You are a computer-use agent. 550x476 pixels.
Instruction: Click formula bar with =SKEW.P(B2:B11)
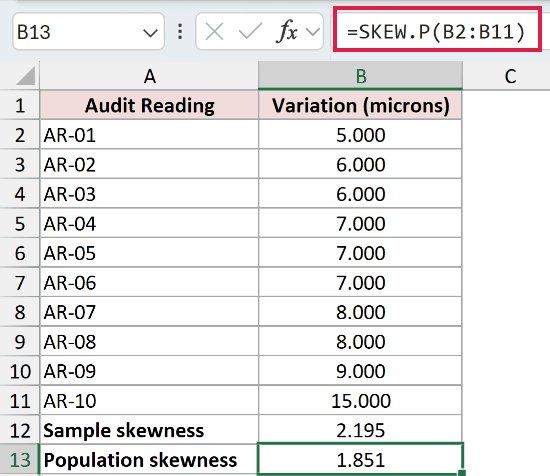coord(437,31)
